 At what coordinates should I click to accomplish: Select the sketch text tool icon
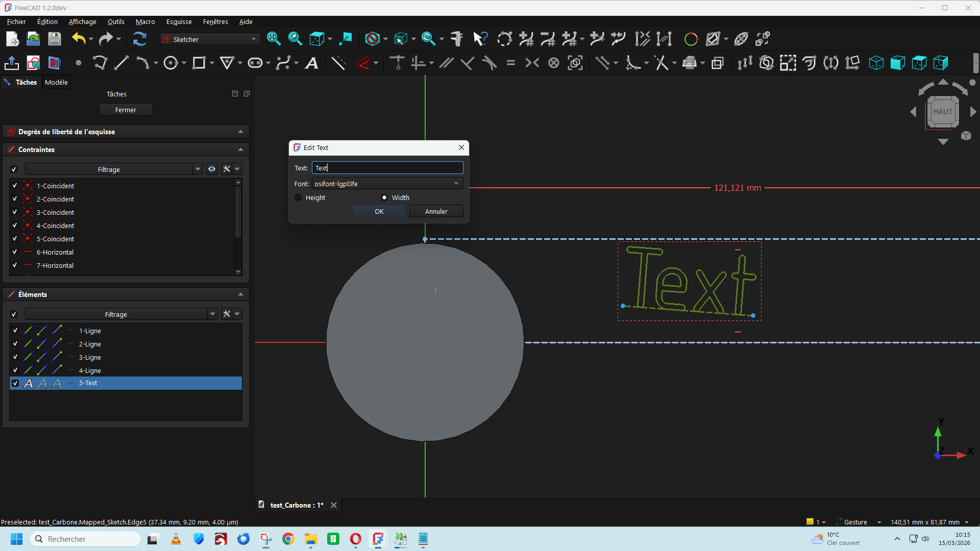(312, 63)
